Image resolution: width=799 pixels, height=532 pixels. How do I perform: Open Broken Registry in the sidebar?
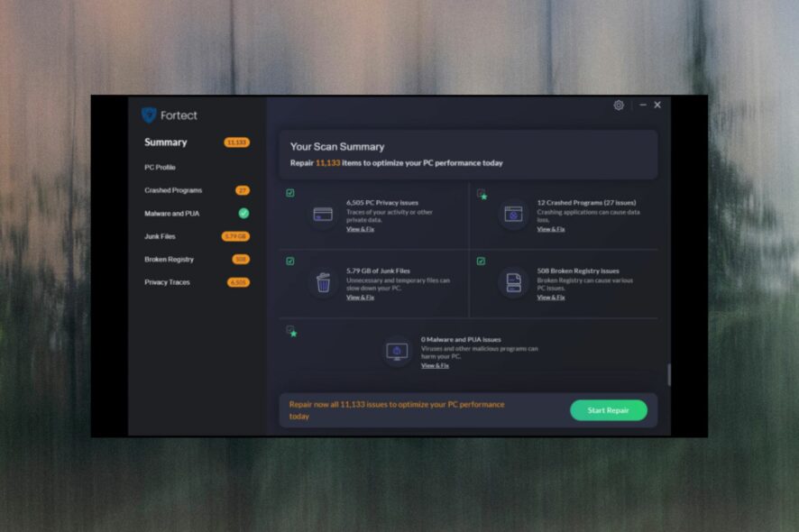click(x=170, y=260)
